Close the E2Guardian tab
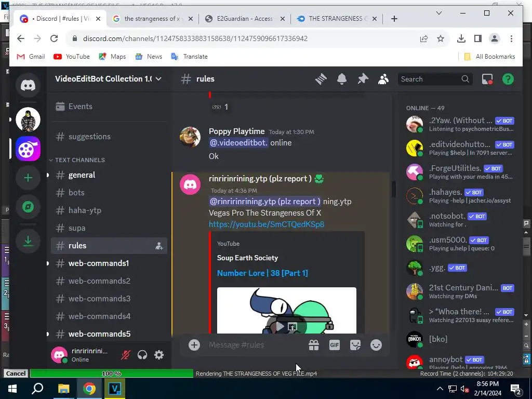Screen dimensions: 532x399 pyautogui.click(x=282, y=19)
